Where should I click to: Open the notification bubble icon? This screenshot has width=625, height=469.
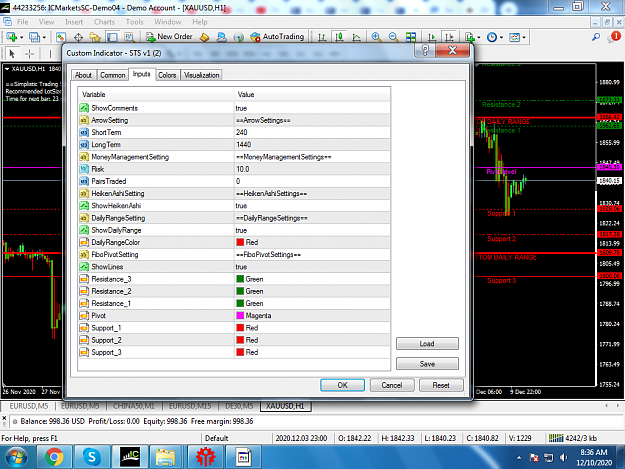[614, 37]
